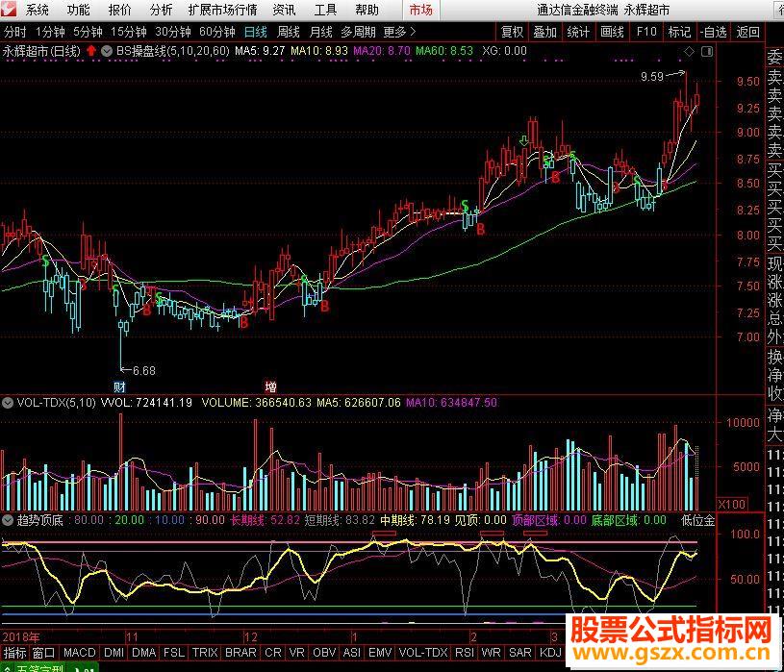This screenshot has width=784, height=672.
Task: Click the 6.68 low price label
Action: 144,371
